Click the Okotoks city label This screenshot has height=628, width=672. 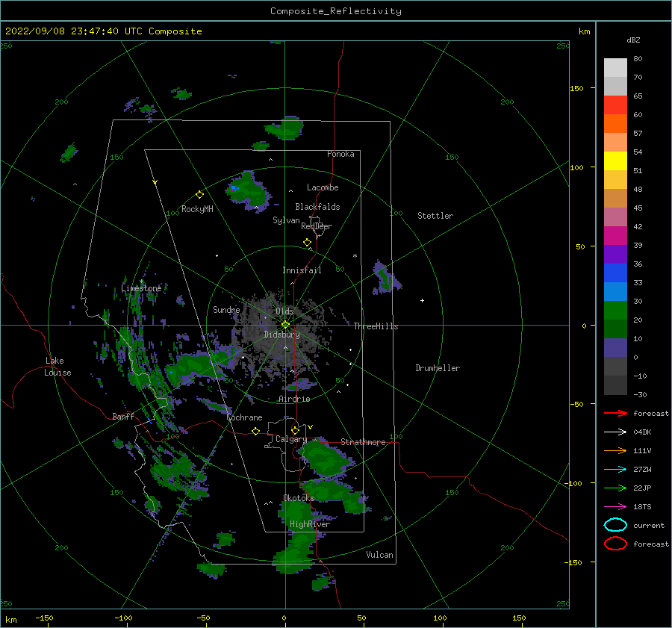click(x=299, y=497)
